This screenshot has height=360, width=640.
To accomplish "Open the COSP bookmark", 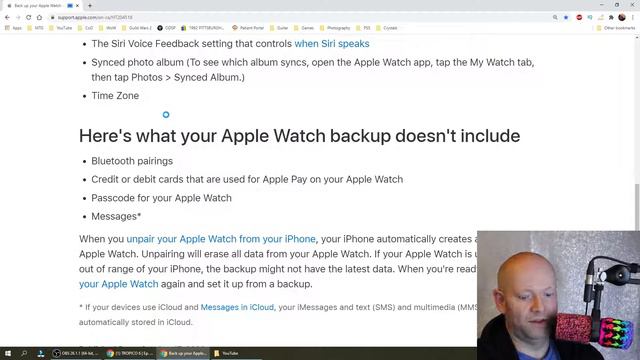I will click(x=167, y=28).
